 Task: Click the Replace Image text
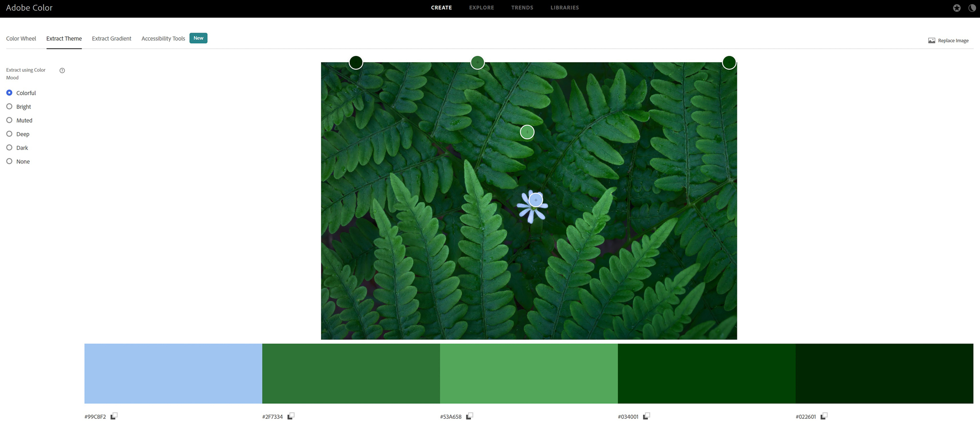[953, 41]
